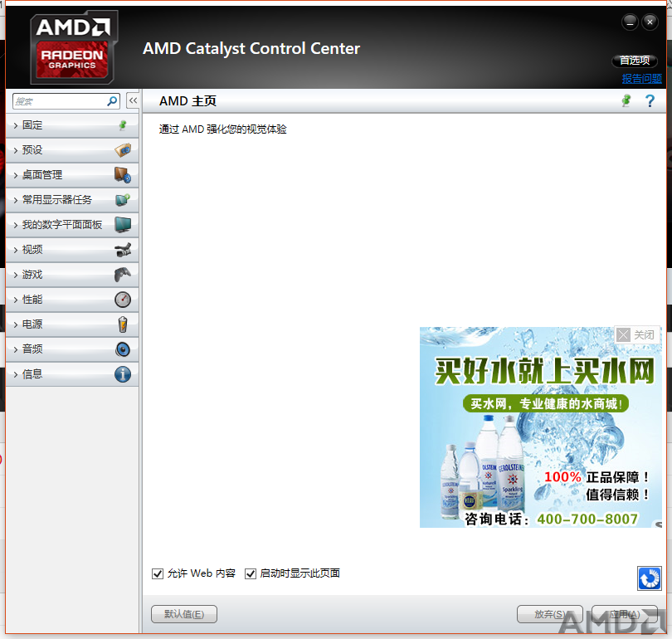
Task: Click the AMD 主页 page title
Action: coord(187,101)
